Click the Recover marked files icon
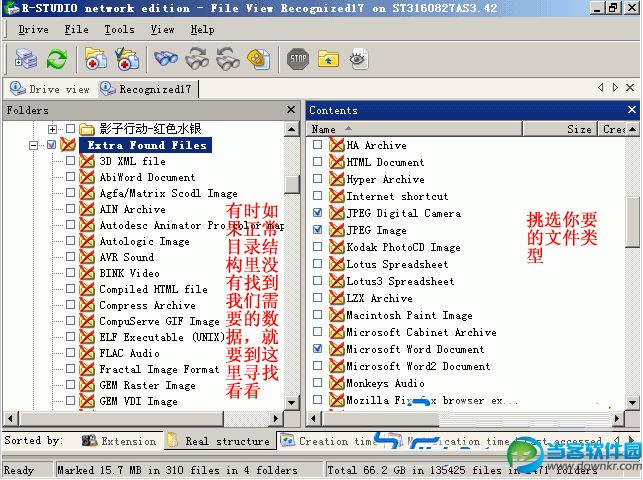 (x=127, y=59)
